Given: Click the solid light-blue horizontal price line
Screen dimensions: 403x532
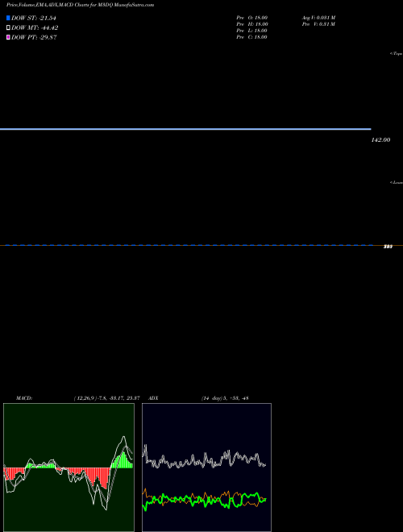Looking at the screenshot, I should 185,129.
